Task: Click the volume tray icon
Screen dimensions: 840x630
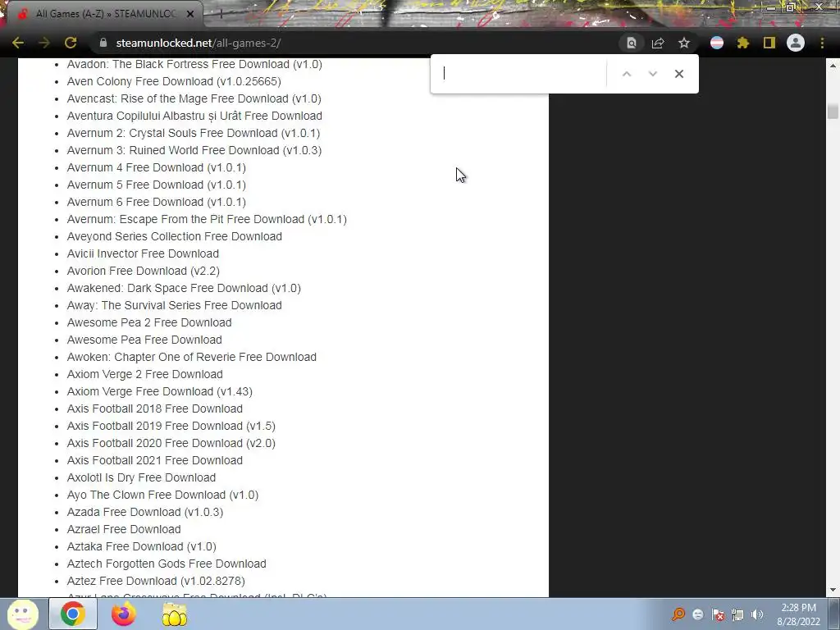Action: (x=757, y=614)
